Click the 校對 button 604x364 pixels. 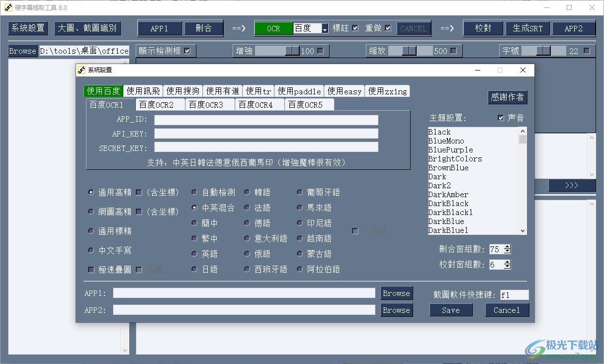point(483,29)
